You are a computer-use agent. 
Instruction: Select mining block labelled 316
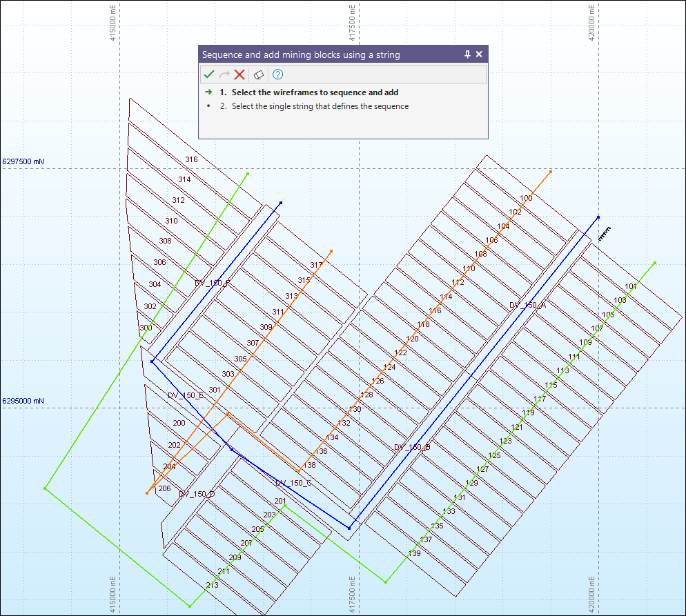click(191, 159)
